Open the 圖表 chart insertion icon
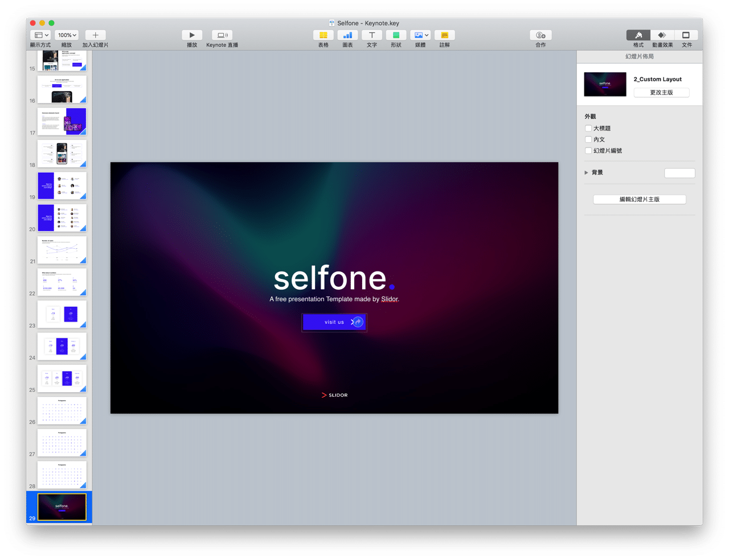729x560 pixels. coord(347,35)
